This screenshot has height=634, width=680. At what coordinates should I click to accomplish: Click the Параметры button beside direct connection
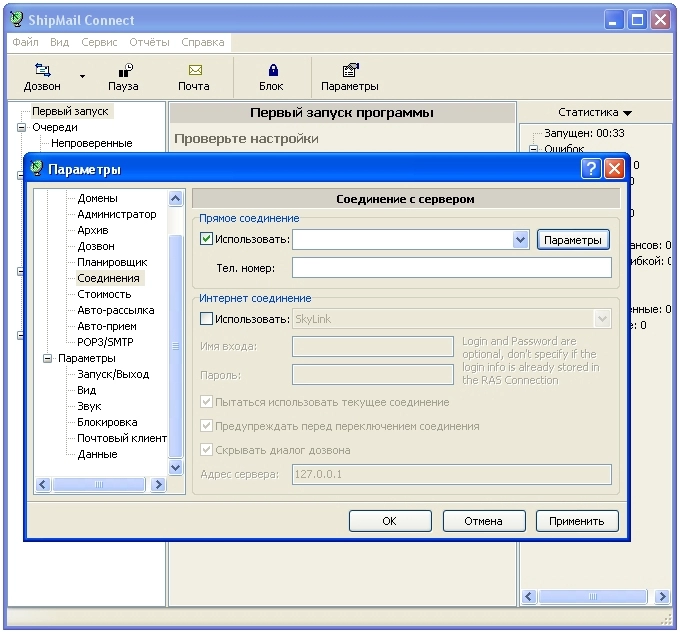pos(573,240)
